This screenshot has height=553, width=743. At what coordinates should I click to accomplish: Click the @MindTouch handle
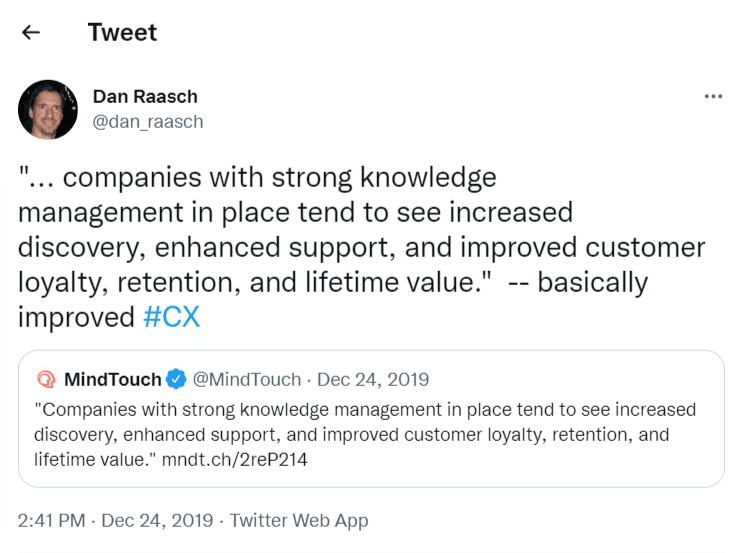click(246, 380)
